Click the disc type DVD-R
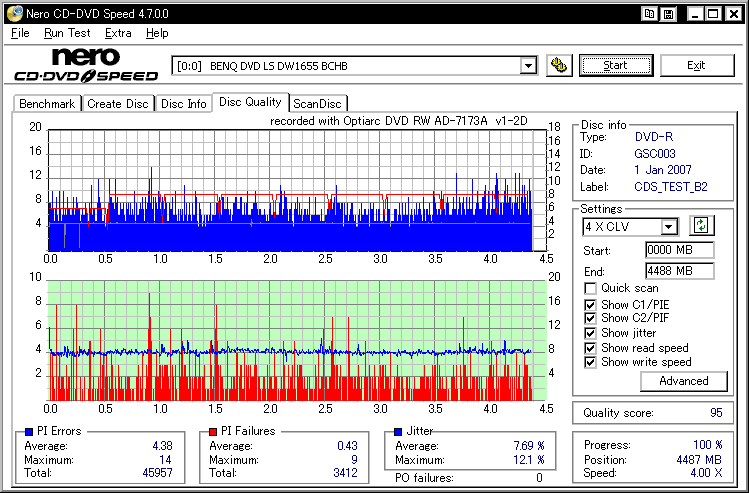 pyautogui.click(x=653, y=137)
